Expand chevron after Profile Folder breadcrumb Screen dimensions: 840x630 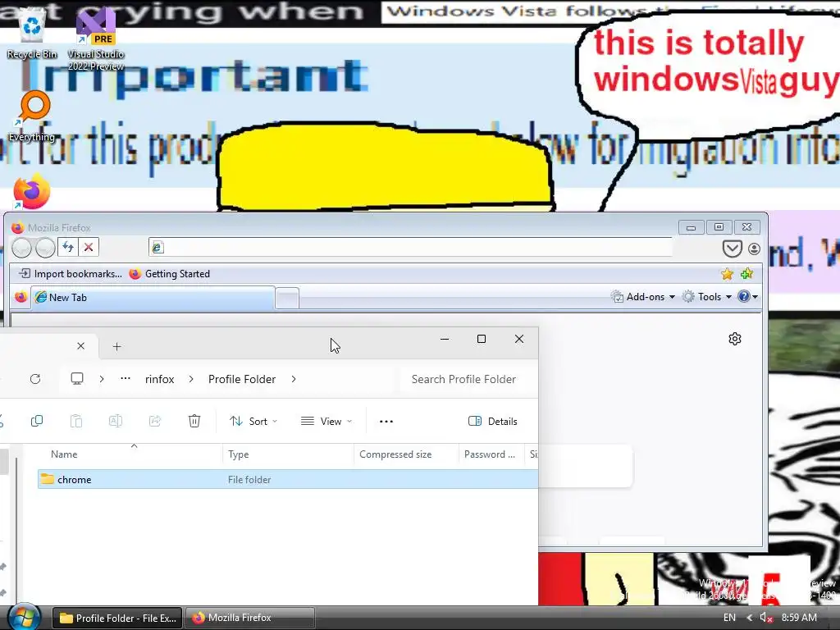point(294,379)
